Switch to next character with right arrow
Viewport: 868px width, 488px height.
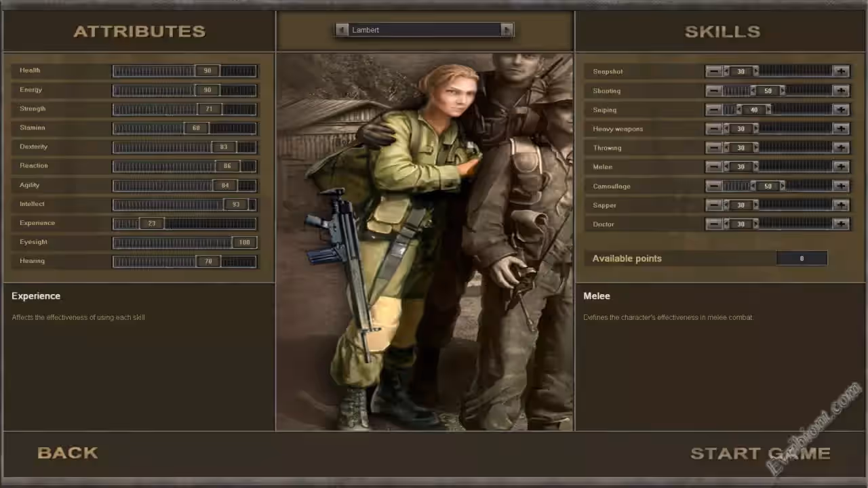click(507, 30)
